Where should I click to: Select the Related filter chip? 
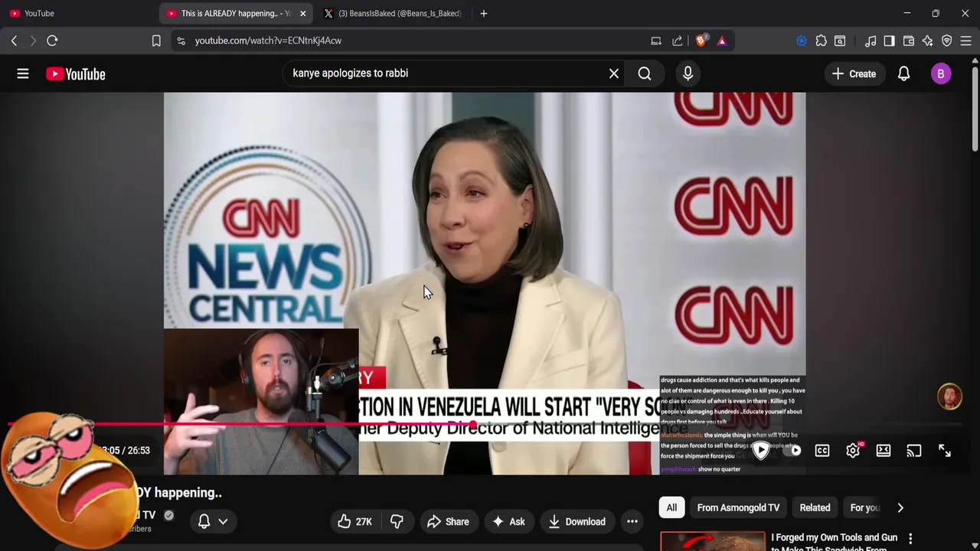point(815,507)
